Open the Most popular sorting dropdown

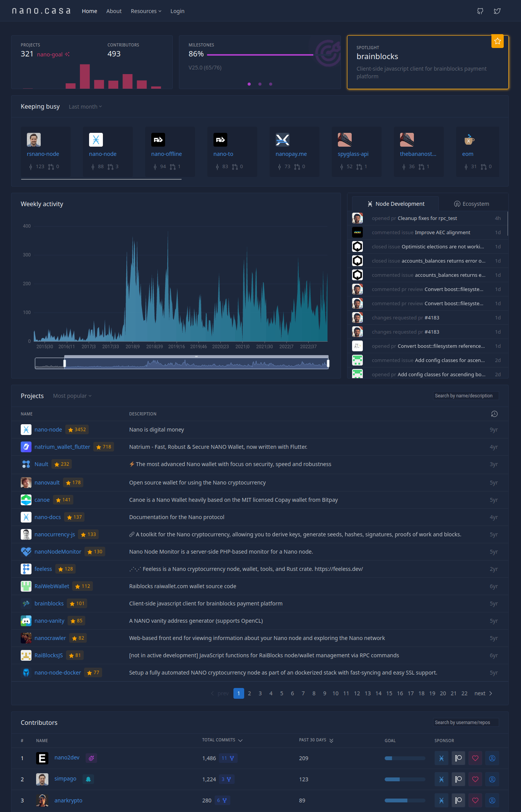point(72,396)
